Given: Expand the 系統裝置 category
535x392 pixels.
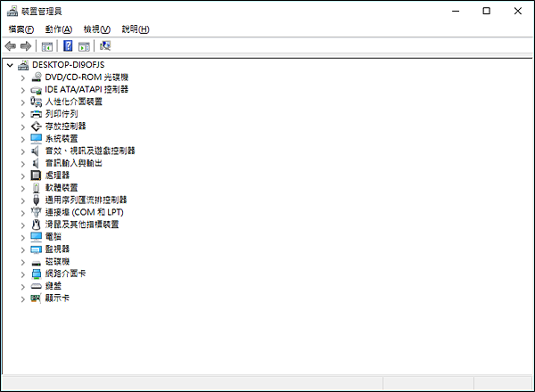Looking at the screenshot, I should 23,139.
